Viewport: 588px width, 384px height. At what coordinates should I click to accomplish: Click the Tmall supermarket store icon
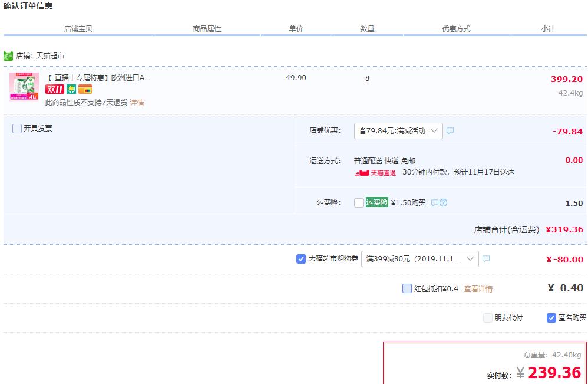8,56
